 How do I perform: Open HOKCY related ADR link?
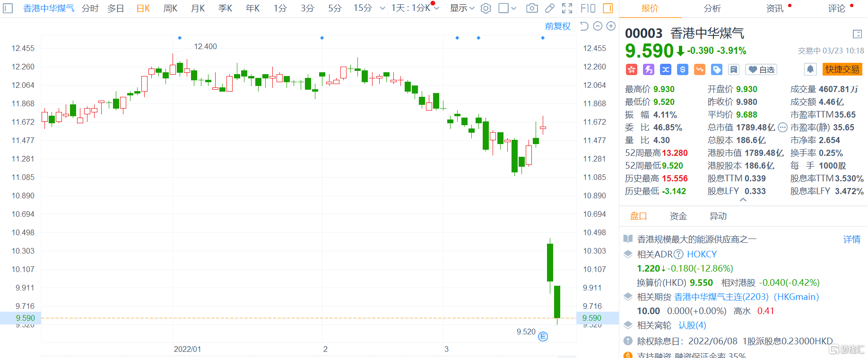point(702,254)
